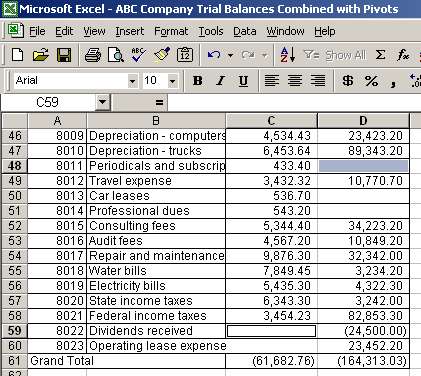421x376 pixels.
Task: Select row 59 header
Action: click(x=14, y=331)
